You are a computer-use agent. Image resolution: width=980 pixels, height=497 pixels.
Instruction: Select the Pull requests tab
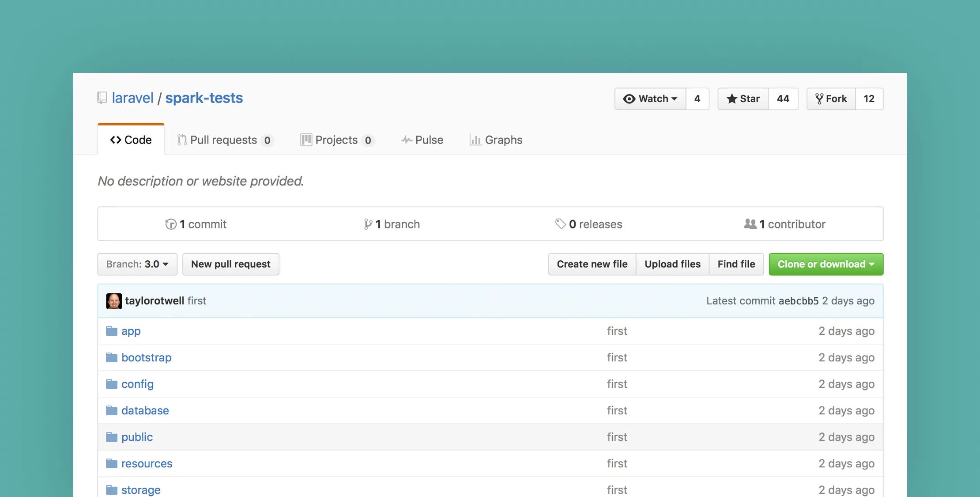pyautogui.click(x=223, y=139)
